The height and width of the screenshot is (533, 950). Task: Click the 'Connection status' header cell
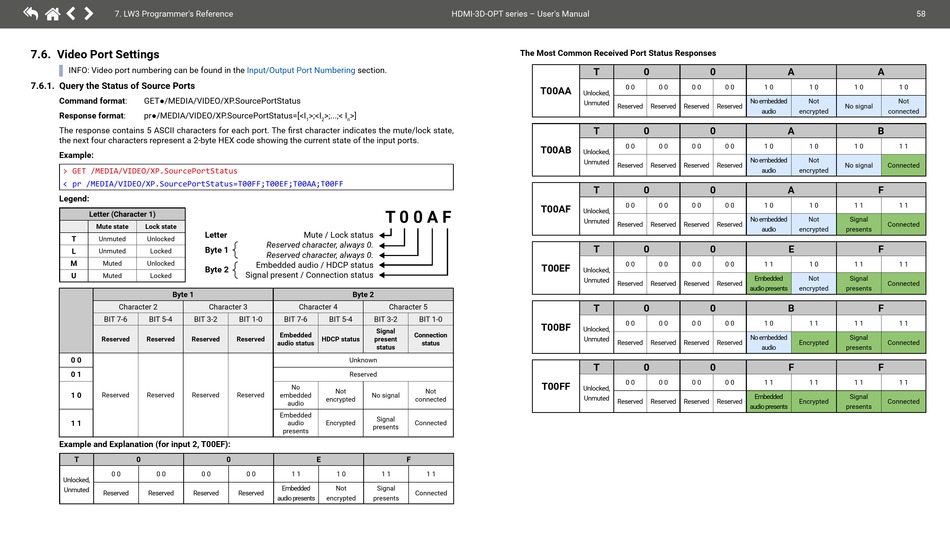tap(431, 339)
